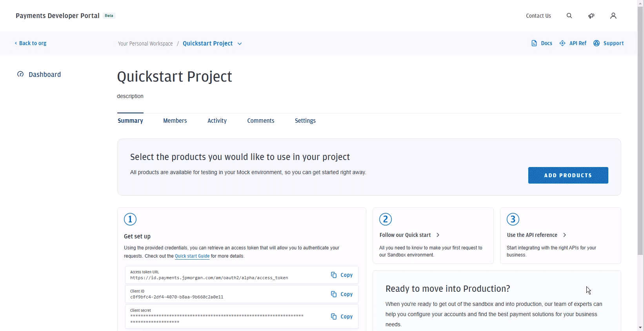Open the announcements megaphone icon

[x=591, y=16]
